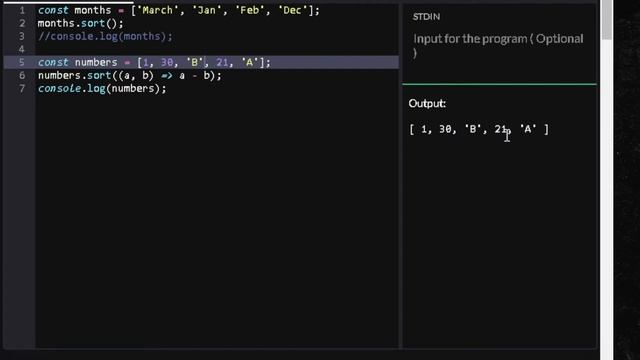Click the numbers.sort comparator line
The height and width of the screenshot is (360, 640).
pos(129,76)
